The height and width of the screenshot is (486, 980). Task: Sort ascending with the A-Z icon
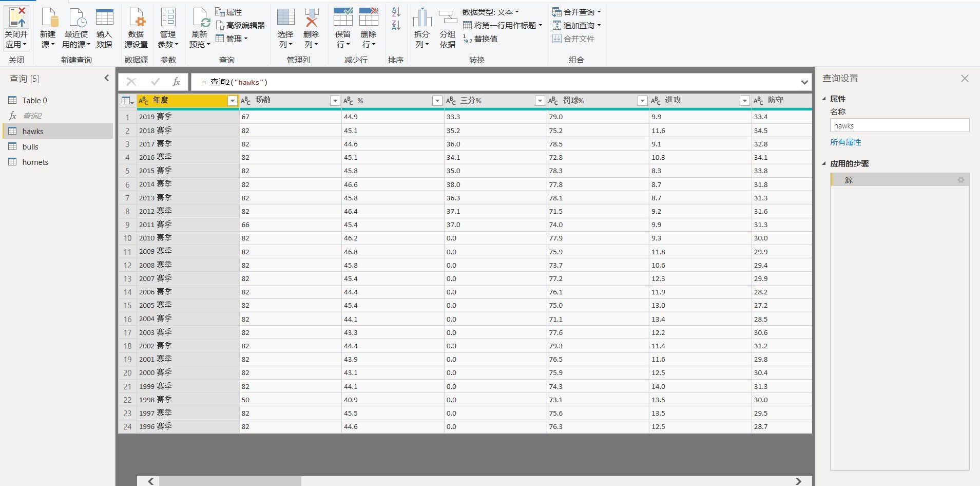396,12
